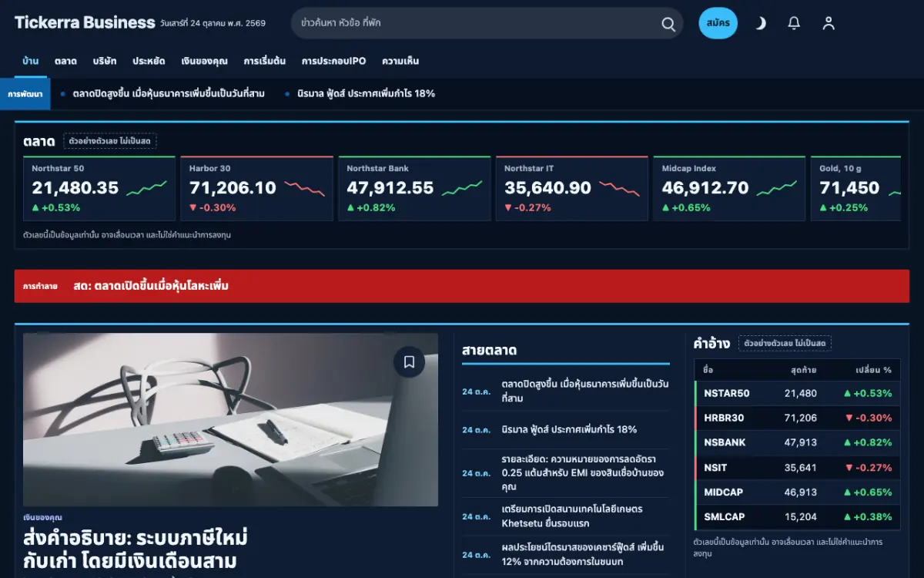Open the red live breaking banner
Screen dimensions: 924x578
462,286
